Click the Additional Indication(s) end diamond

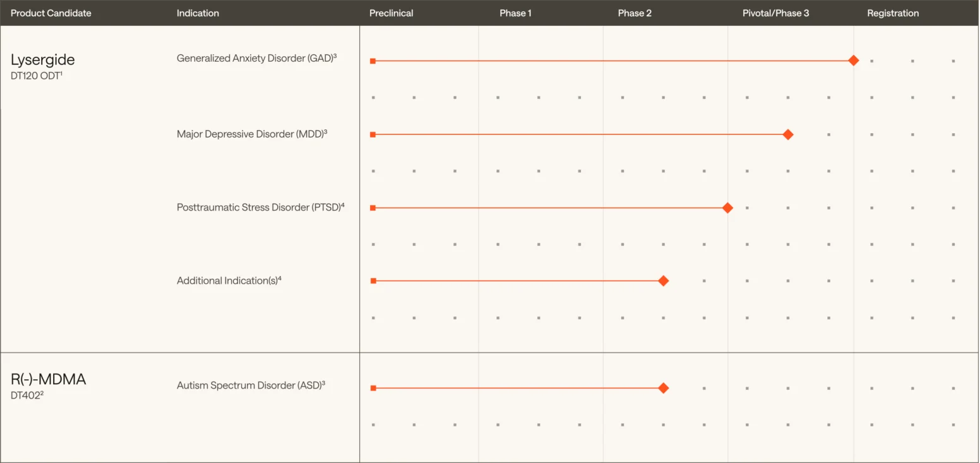pos(663,281)
